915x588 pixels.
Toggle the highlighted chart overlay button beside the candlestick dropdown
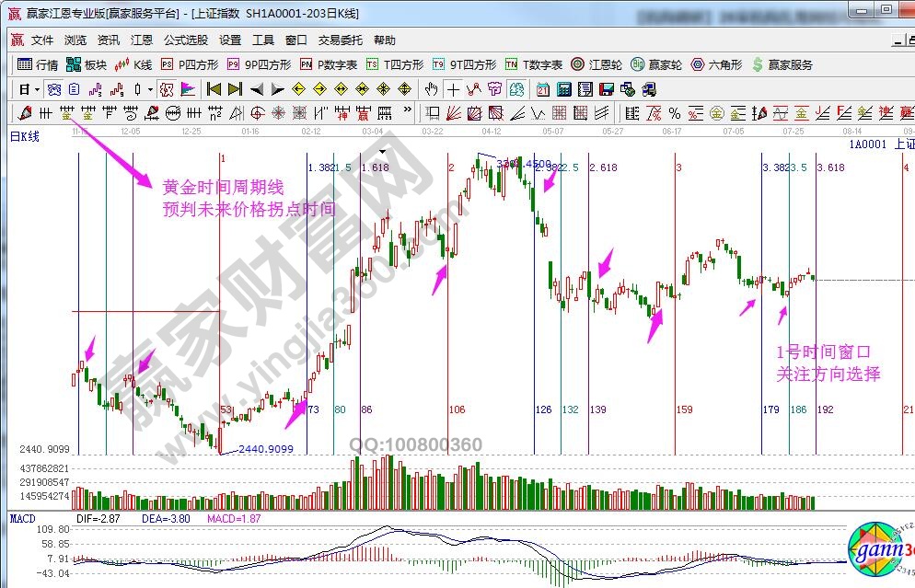coord(167,89)
